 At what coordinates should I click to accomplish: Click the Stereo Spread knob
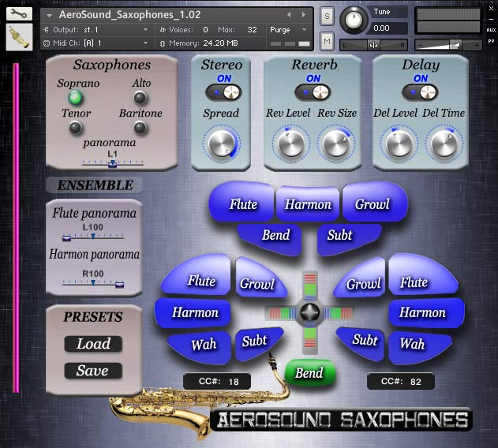tap(221, 144)
